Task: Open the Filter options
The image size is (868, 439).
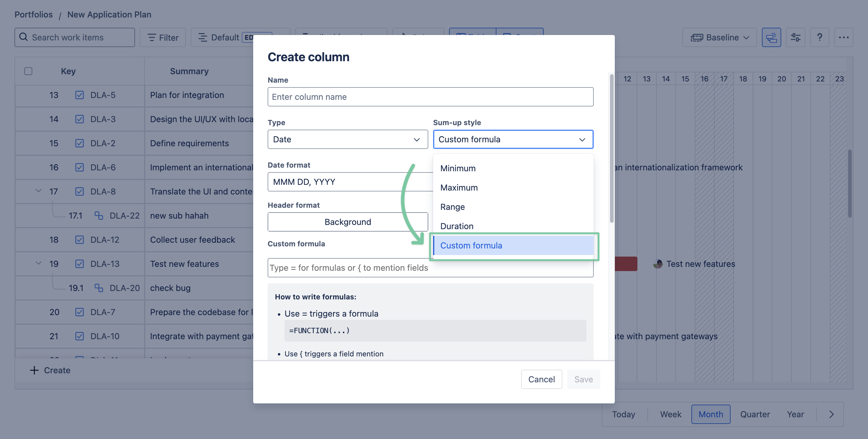Action: click(x=163, y=37)
